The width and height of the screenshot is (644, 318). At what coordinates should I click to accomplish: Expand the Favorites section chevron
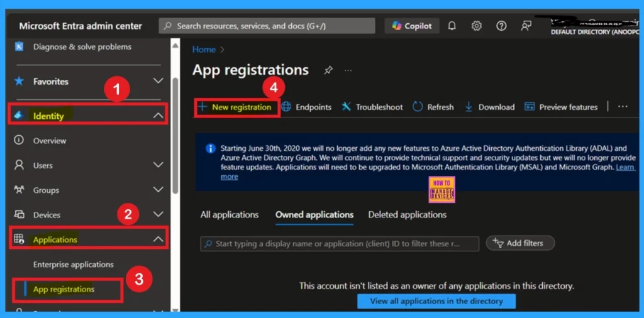(158, 81)
